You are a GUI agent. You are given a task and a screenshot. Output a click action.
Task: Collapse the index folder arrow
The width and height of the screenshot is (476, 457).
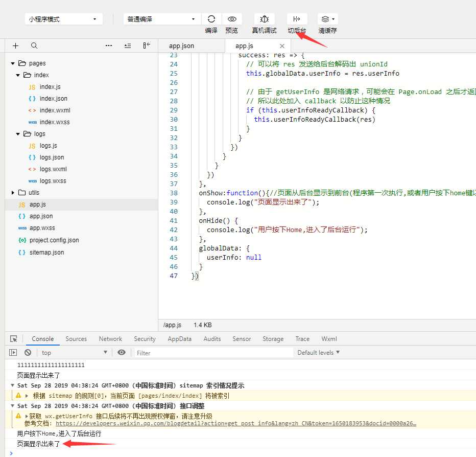point(18,75)
